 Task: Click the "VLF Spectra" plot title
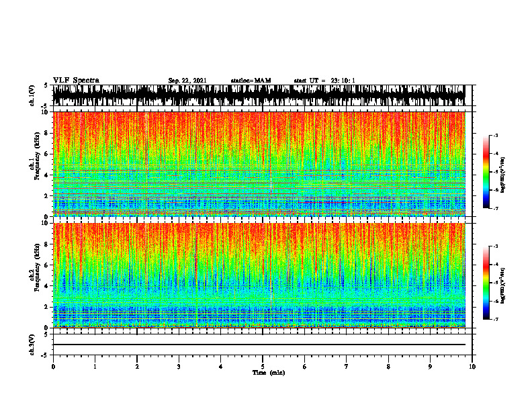point(76,81)
